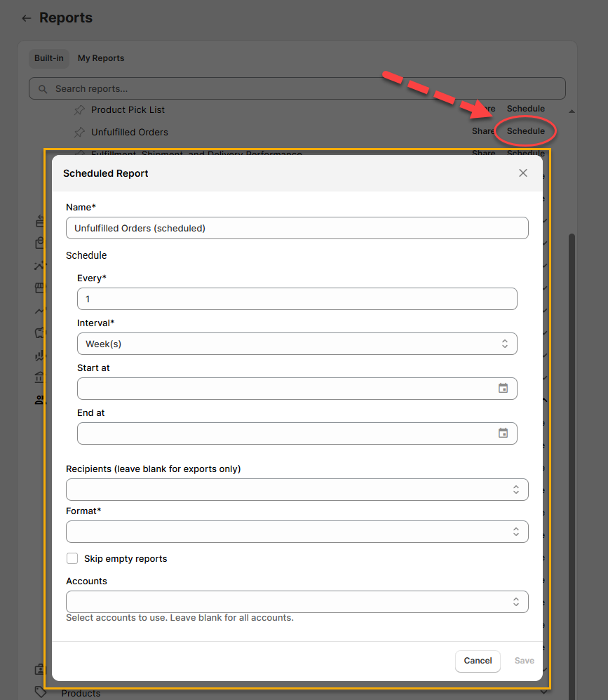
Task: Open the Interval dropdown
Action: pos(297,344)
